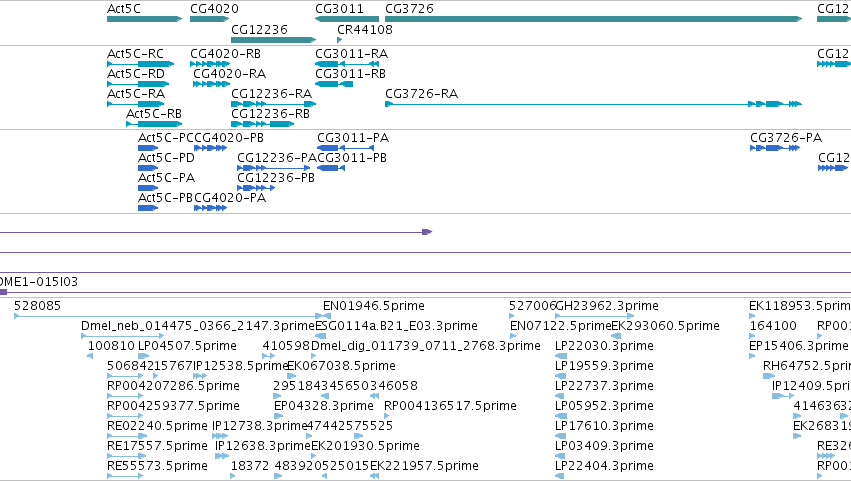The height and width of the screenshot is (481, 851).
Task: Click protein label 'CG4020-PB'
Action: [x=229, y=138]
